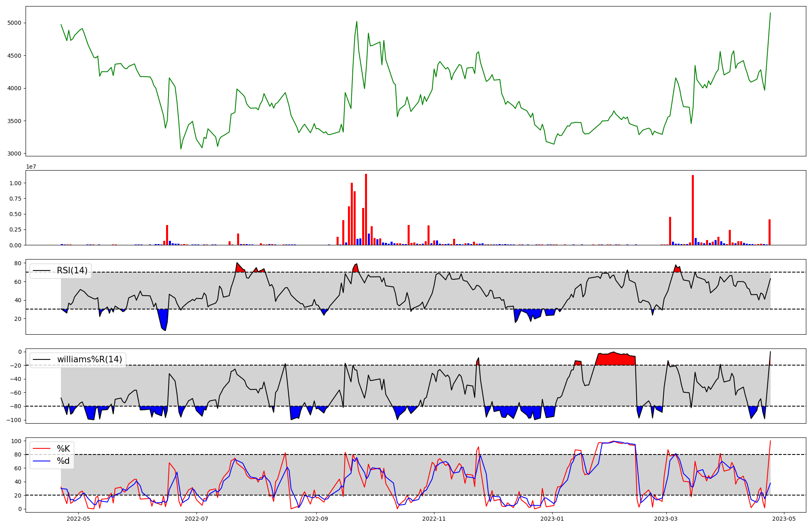Click the %K legend entry
This screenshot has height=528, width=812.
click(63, 449)
